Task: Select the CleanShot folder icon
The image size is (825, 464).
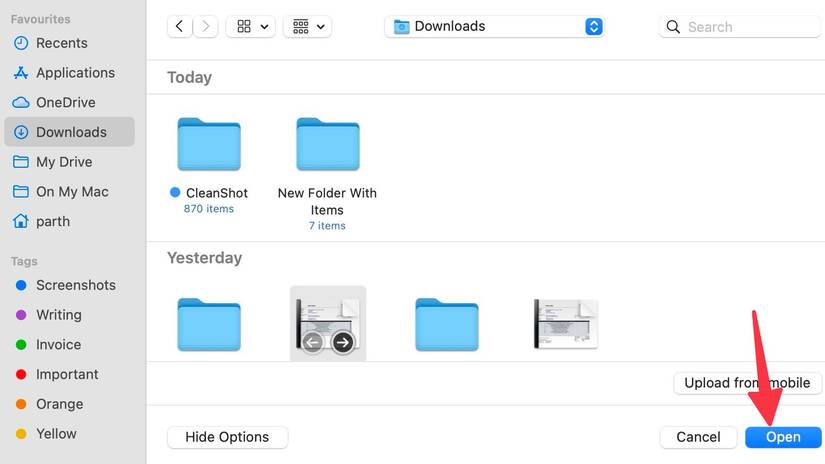Action: point(209,144)
